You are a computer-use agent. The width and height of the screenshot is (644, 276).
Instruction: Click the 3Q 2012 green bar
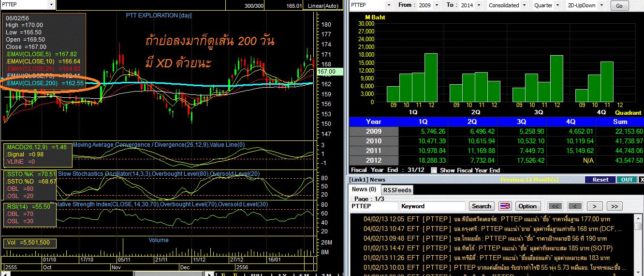click(x=556, y=78)
